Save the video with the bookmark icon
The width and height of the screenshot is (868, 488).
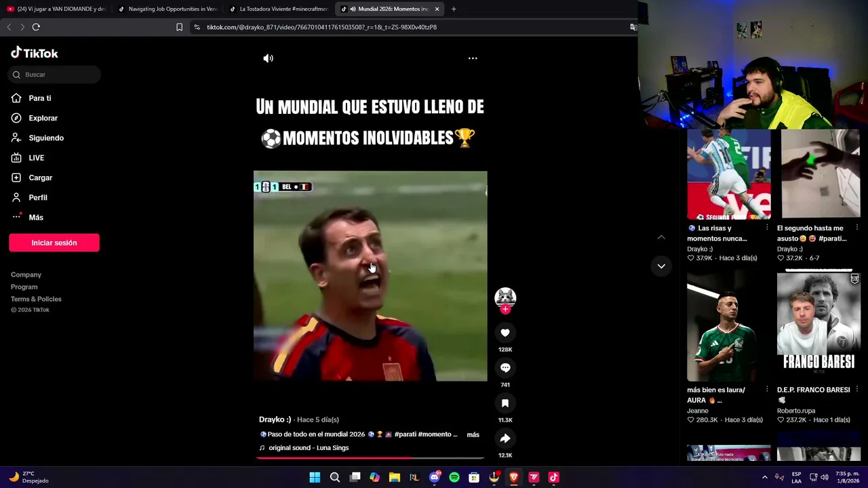(505, 403)
